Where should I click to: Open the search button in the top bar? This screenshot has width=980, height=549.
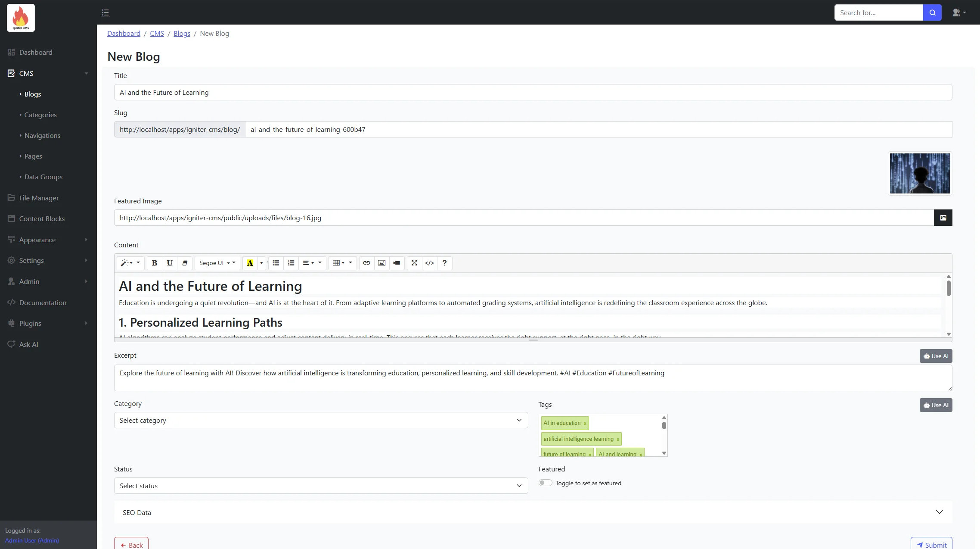tap(932, 12)
